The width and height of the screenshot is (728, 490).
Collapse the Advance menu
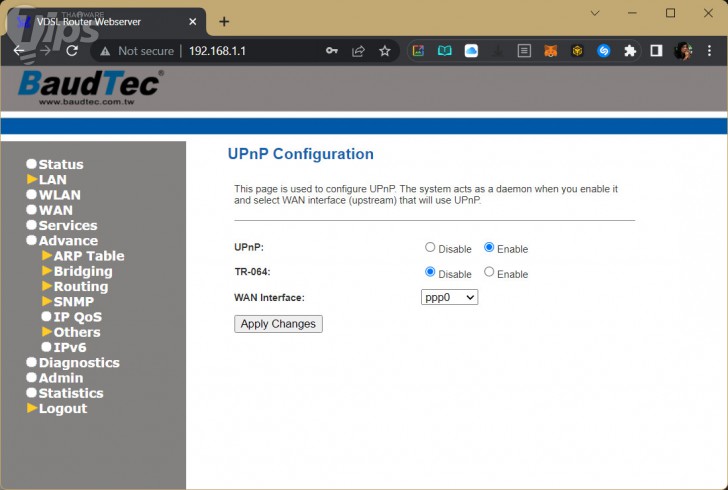[68, 241]
